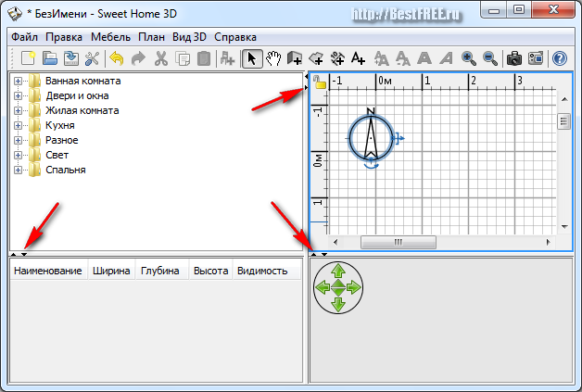Image resolution: width=582 pixels, height=392 pixels.
Task: Create 3D video icon
Action: 536,58
